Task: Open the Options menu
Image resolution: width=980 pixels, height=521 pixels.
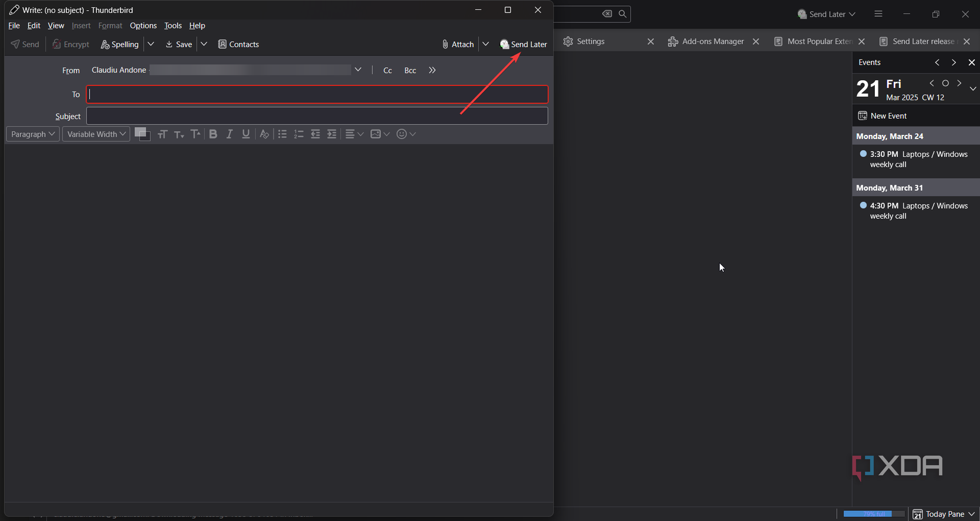Action: [143, 26]
